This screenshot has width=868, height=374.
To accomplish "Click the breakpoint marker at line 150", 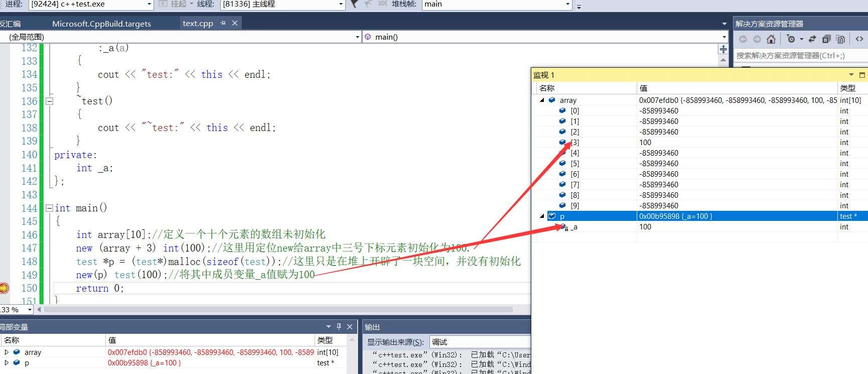I will pos(4,288).
